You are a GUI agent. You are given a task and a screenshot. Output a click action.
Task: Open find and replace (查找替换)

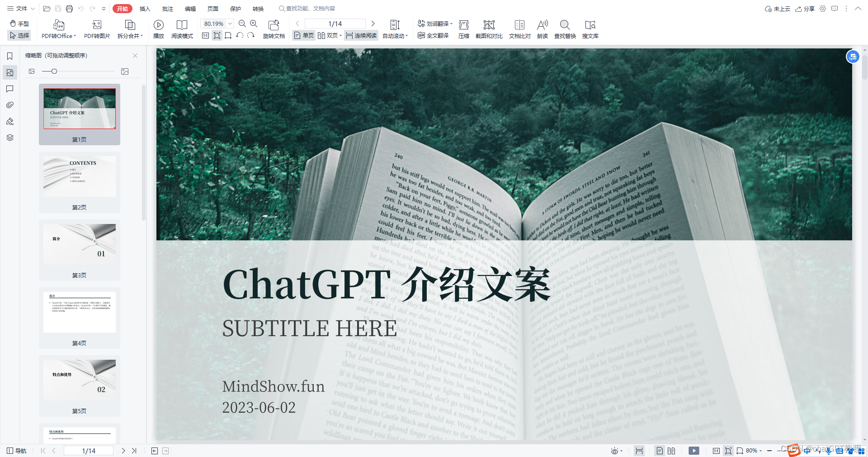[565, 29]
